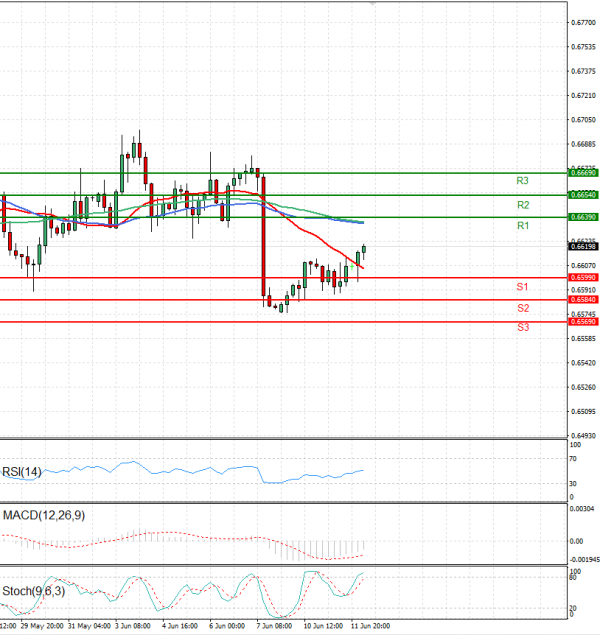Select the 0.65690 red price tag
This screenshot has height=635, width=600.
pos(583,322)
